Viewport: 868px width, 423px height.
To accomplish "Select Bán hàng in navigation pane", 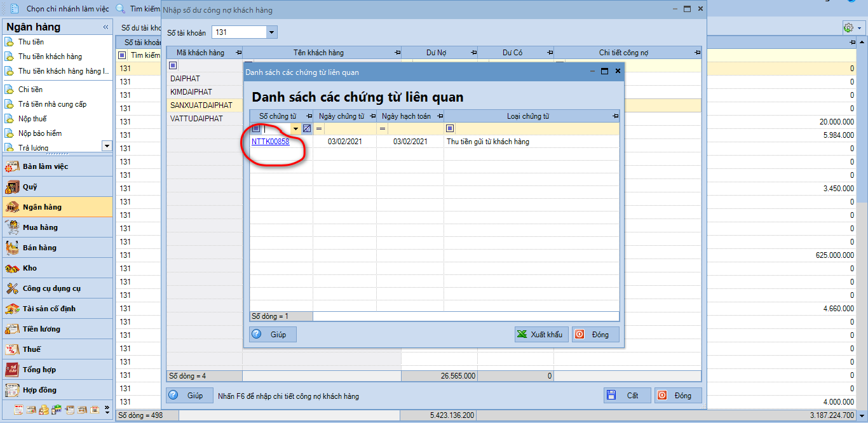I will click(x=39, y=248).
